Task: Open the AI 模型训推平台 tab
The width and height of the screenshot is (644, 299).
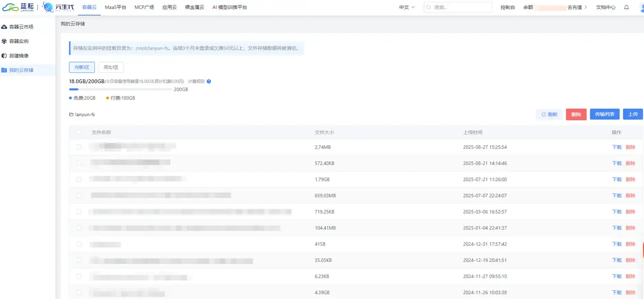Action: [229, 8]
